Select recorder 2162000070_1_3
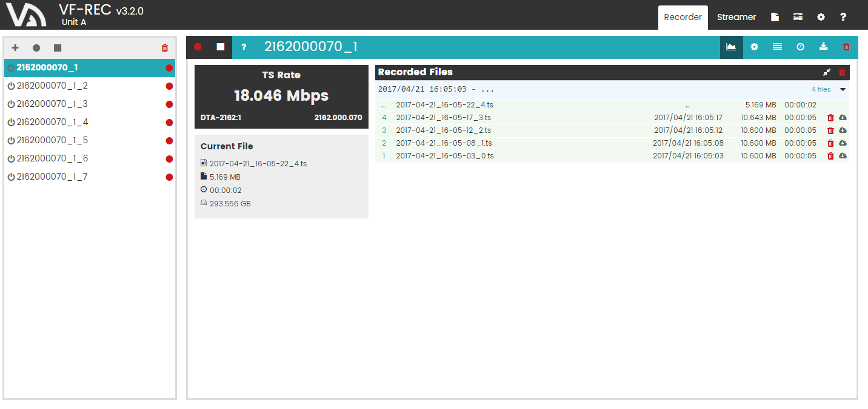 point(90,104)
